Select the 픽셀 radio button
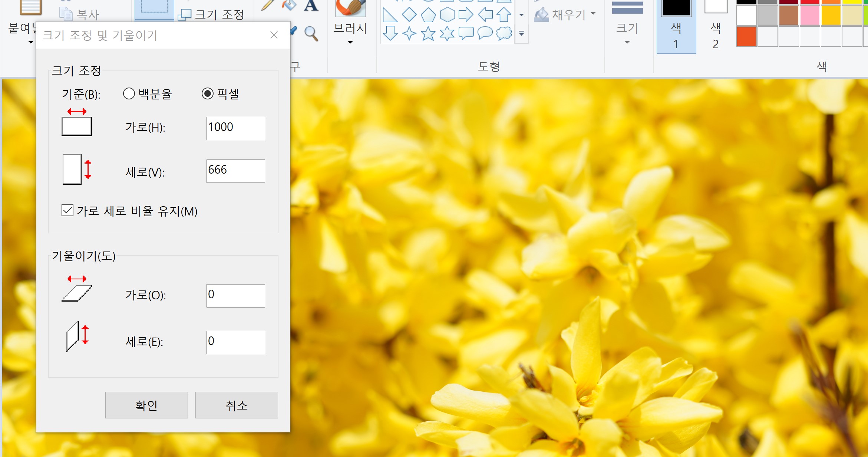This screenshot has width=868, height=457. click(207, 94)
